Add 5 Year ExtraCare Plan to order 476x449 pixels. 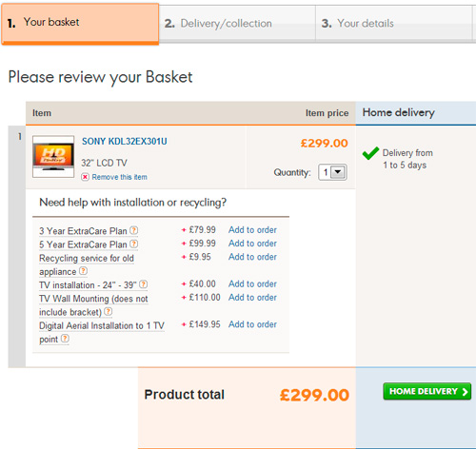coord(252,244)
